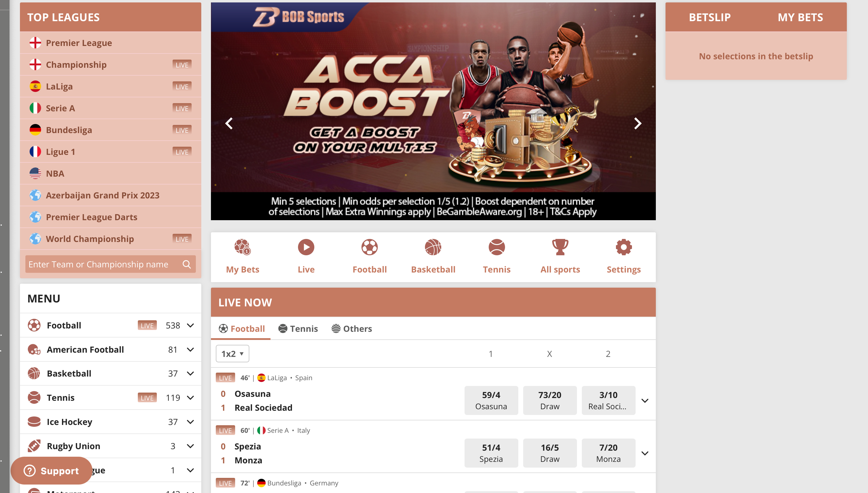Open the My Bets shortcut icon

pyautogui.click(x=243, y=247)
